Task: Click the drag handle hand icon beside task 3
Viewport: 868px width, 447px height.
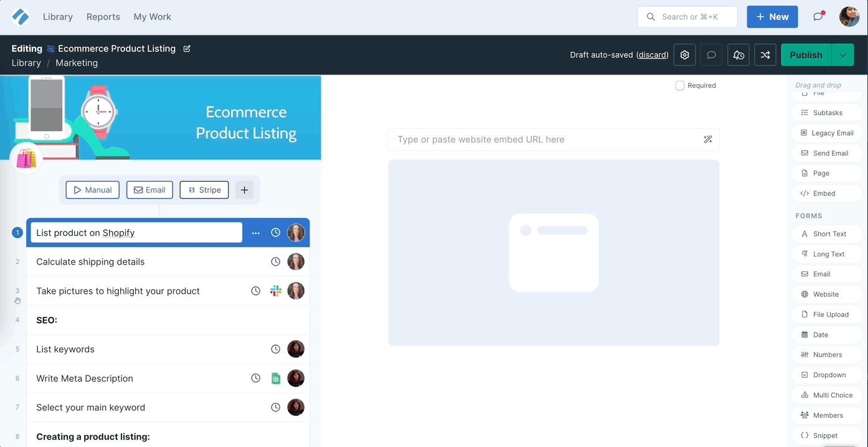Action: (17, 301)
